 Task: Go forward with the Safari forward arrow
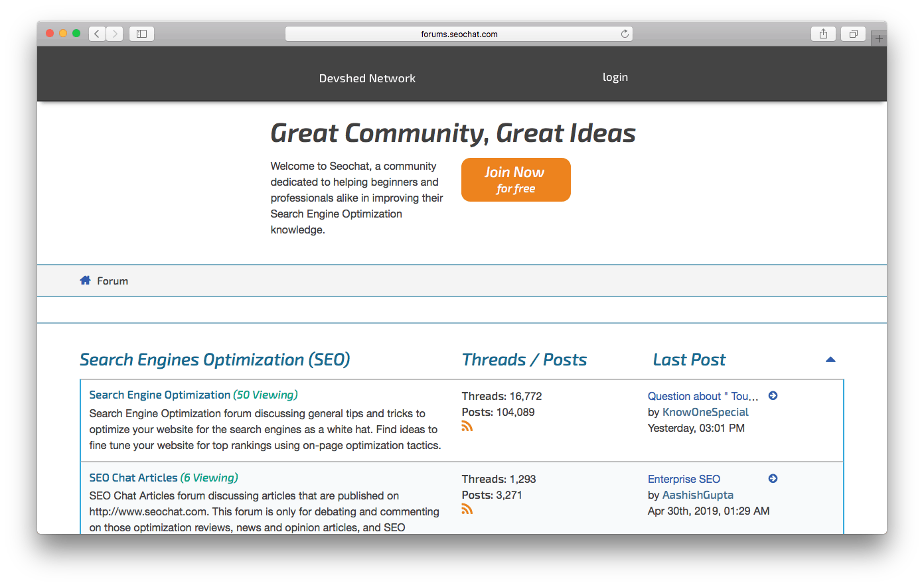114,34
